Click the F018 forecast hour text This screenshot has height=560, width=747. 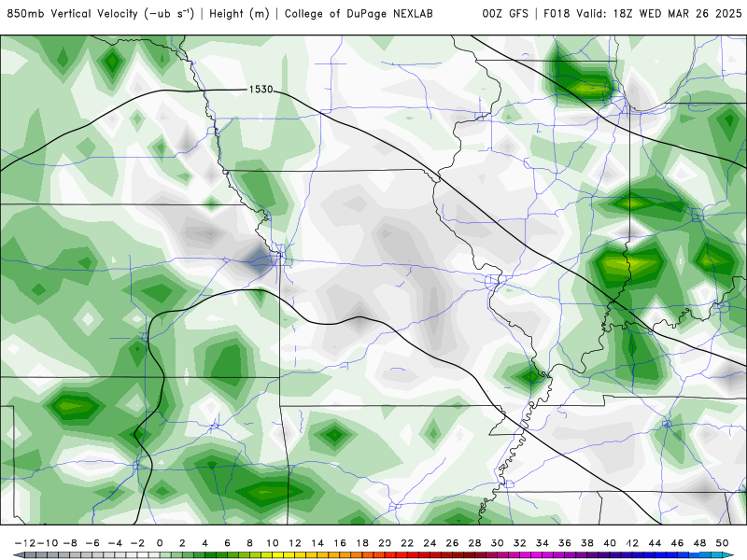(x=557, y=13)
